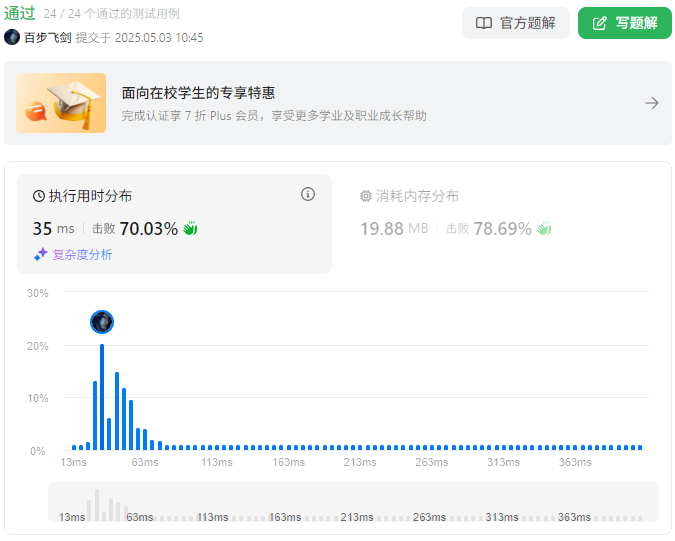Click the avatar marker above chart peak
675x541 pixels.
(x=102, y=322)
